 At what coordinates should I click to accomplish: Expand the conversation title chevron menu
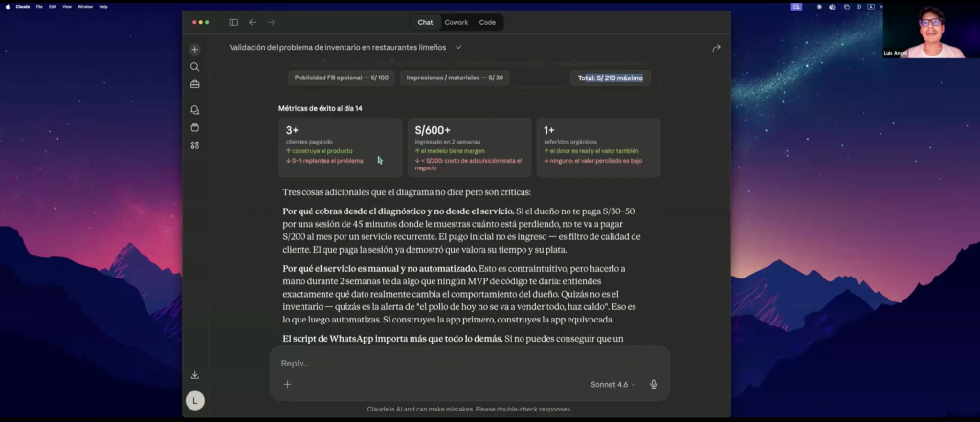point(458,48)
